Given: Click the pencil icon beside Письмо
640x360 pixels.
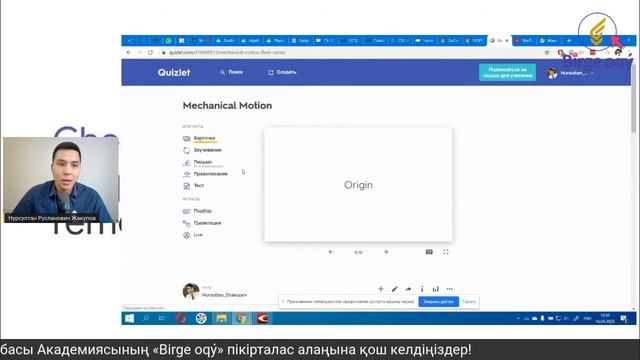Looking at the screenshot, I should tap(187, 162).
